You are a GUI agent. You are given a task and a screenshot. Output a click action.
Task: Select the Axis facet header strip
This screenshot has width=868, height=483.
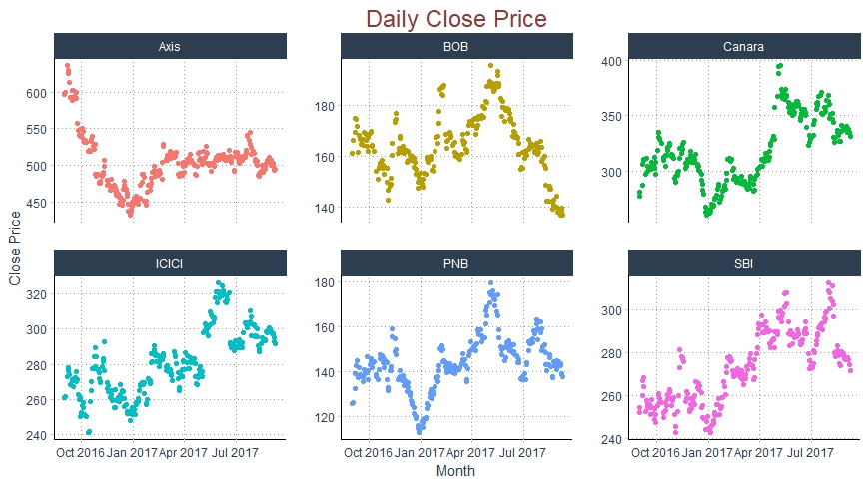(170, 46)
